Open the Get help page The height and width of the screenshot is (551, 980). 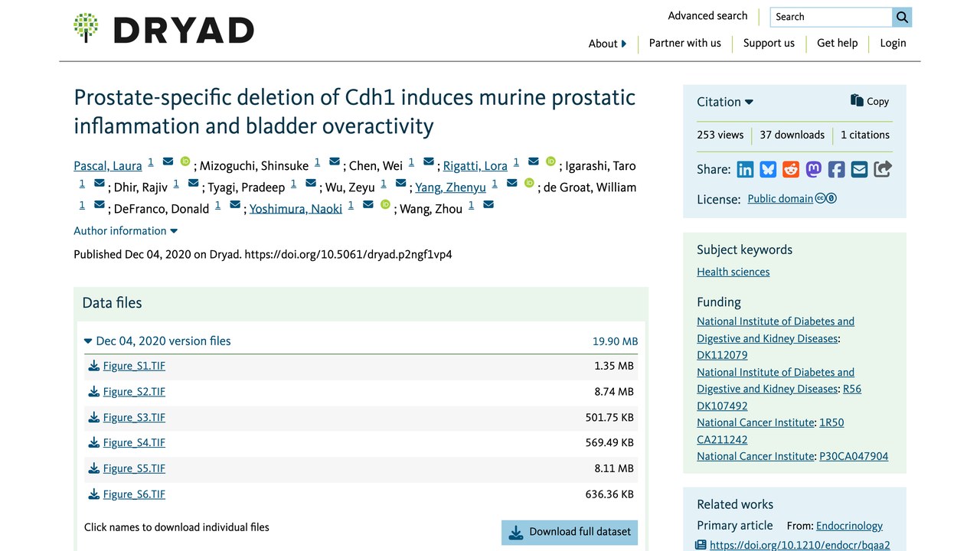click(838, 43)
